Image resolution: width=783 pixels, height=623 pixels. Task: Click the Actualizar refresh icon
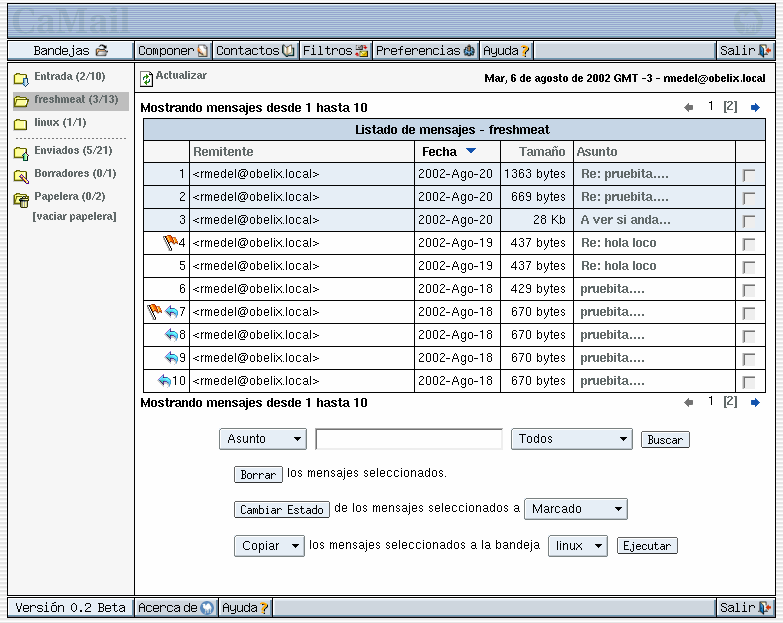pyautogui.click(x=147, y=78)
